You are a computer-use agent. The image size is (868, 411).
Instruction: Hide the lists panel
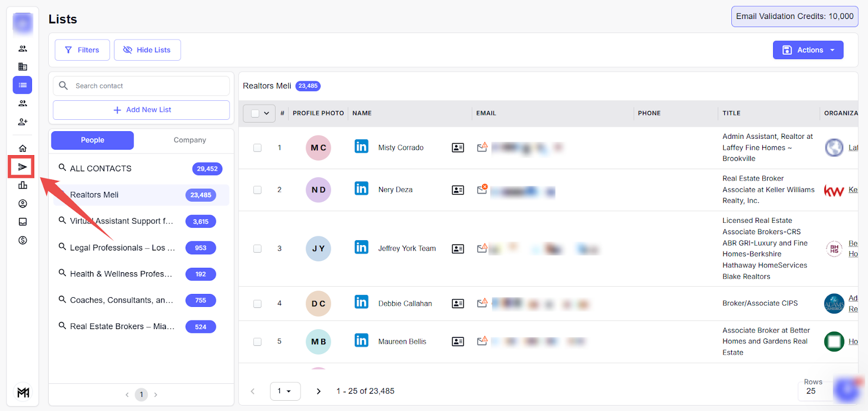point(147,50)
